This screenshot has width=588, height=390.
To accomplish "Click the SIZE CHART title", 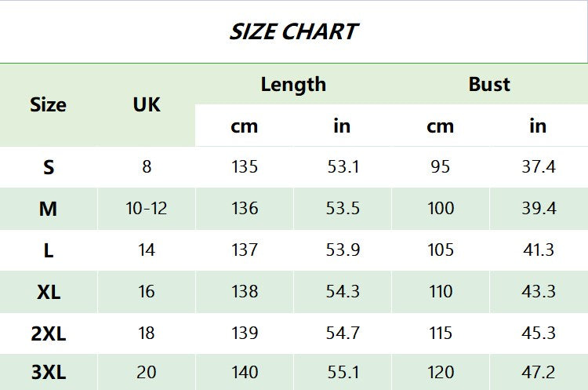I will pos(293,31).
